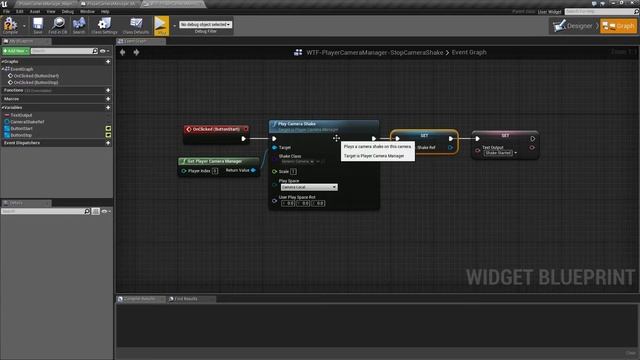The height and width of the screenshot is (360, 640).
Task: Click magnifier icon in Details search
Action: [x=87, y=211]
